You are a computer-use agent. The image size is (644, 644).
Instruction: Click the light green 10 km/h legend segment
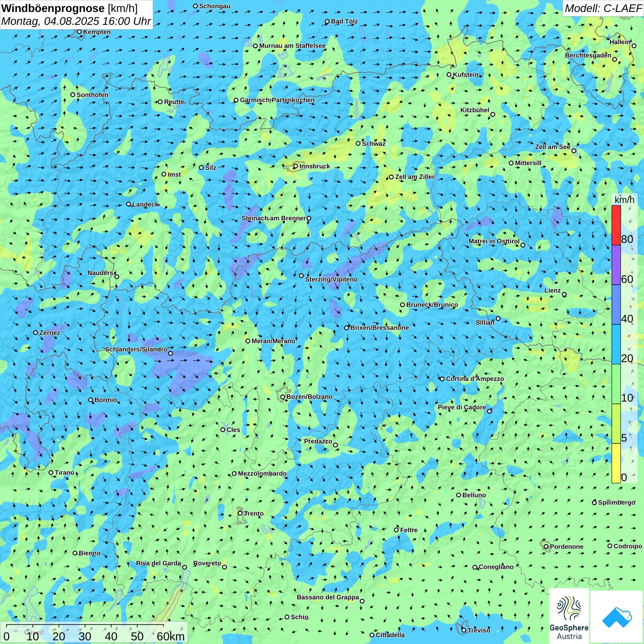tap(616, 384)
